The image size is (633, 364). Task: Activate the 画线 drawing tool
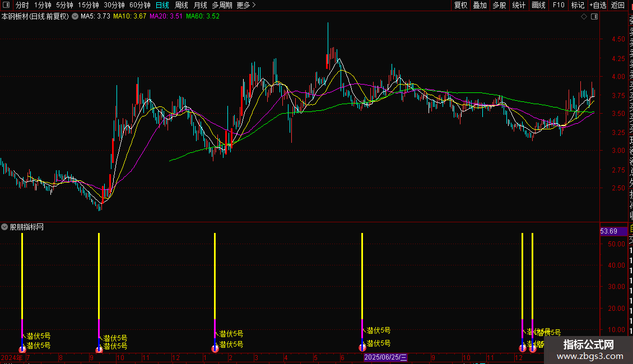pos(538,5)
